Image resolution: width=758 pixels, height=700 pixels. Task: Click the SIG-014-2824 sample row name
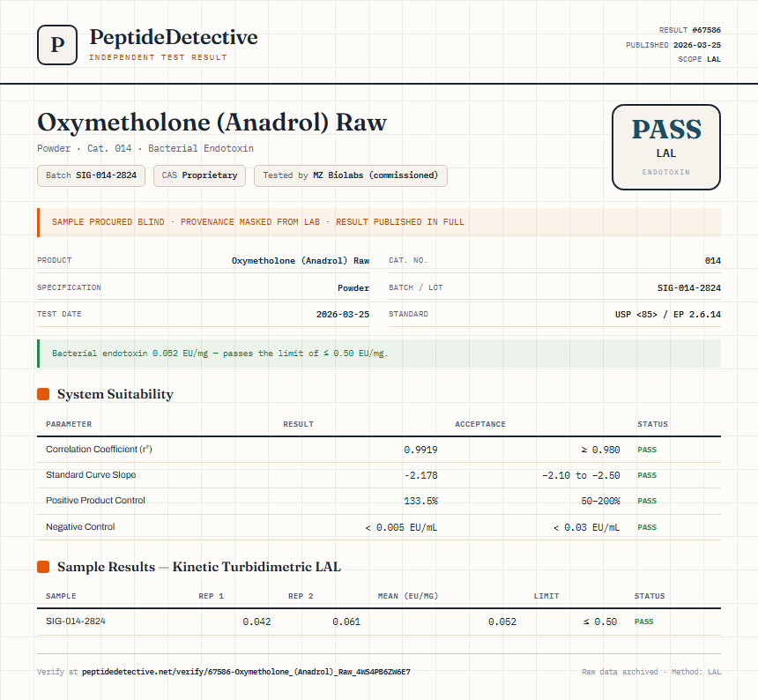point(76,622)
